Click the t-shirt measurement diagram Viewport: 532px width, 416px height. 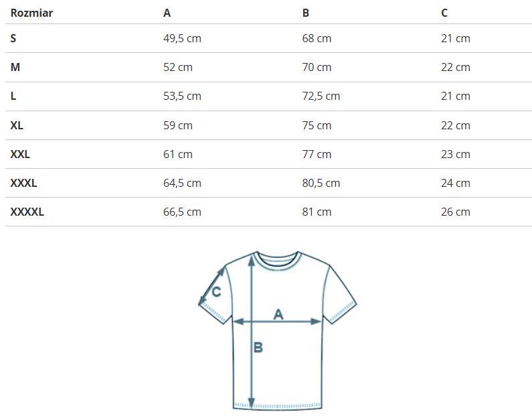coord(277,330)
